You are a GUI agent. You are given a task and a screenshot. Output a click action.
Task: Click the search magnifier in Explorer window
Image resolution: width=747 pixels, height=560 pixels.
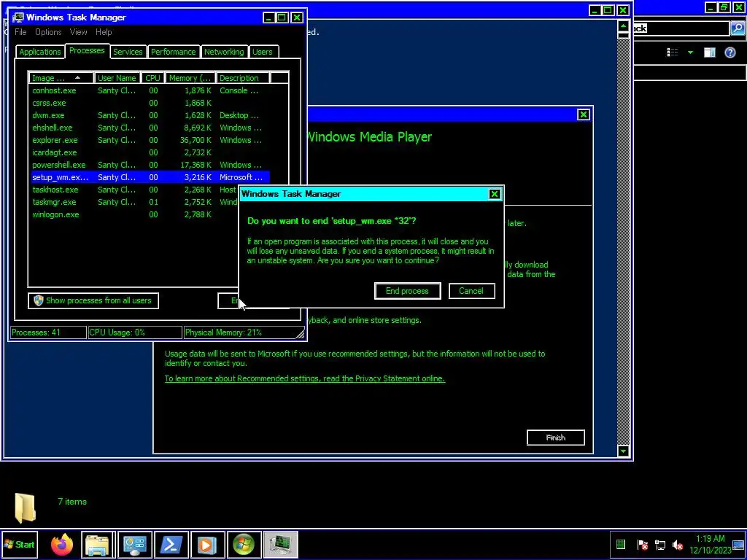737,28
